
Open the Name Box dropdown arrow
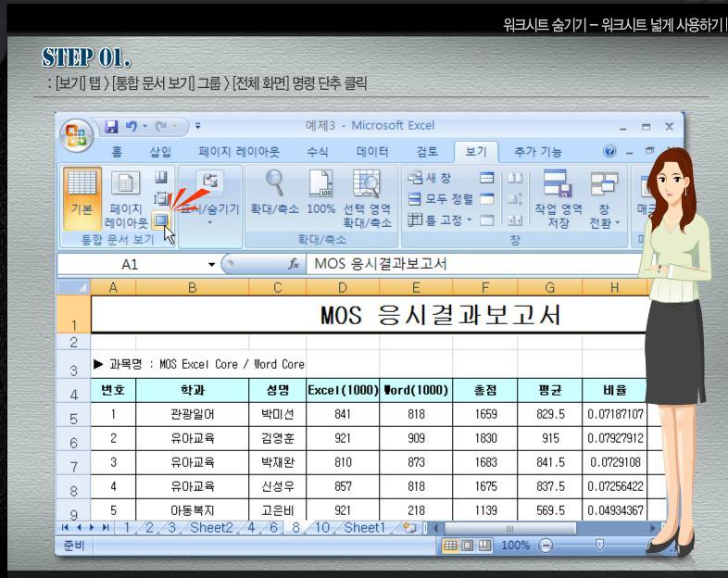click(211, 265)
